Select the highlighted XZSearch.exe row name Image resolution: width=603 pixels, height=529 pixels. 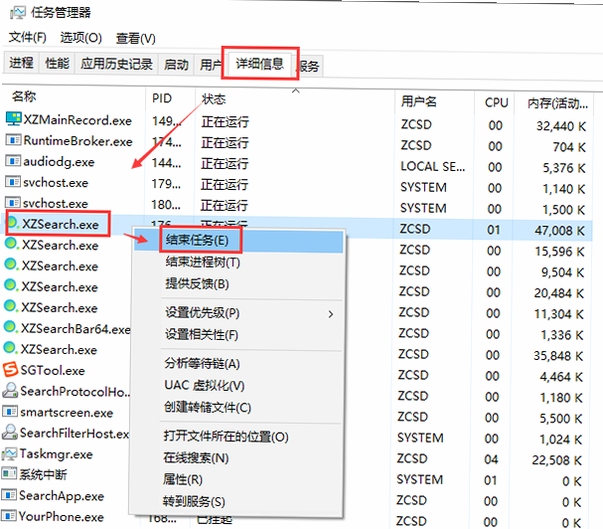pos(60,224)
